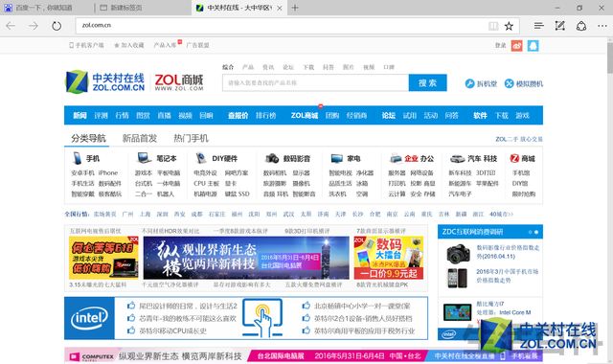Click the 英特尔移动CPU成长史 link
This screenshot has width=613, height=364.
click(x=172, y=330)
